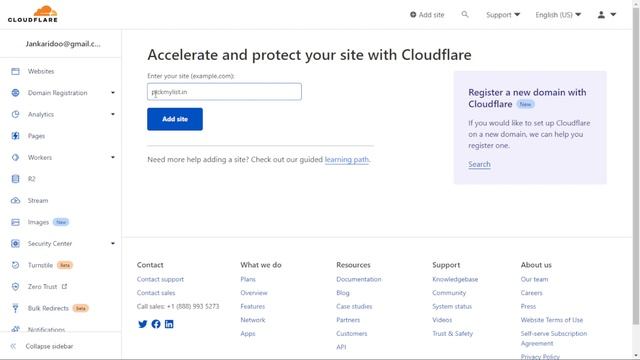Viewport: 640px width, 360px height.
Task: Open Bulk Redirects in the sidebar
Action: 48,308
